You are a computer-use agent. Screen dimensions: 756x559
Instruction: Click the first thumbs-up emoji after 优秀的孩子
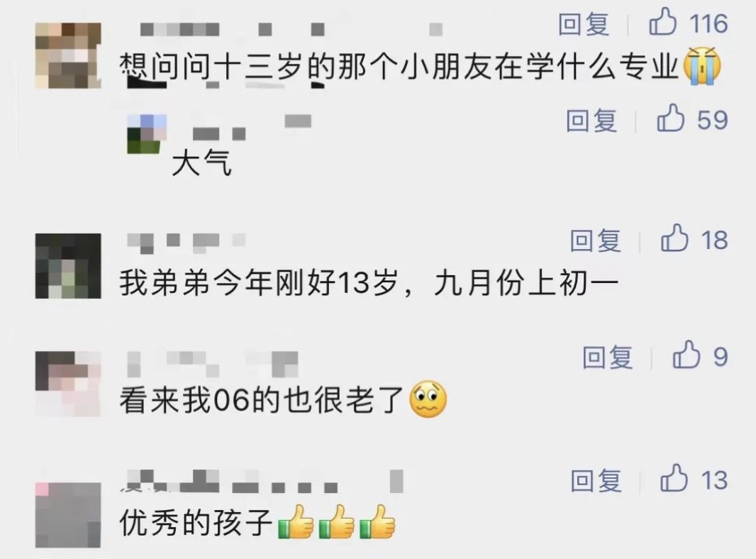[296, 522]
